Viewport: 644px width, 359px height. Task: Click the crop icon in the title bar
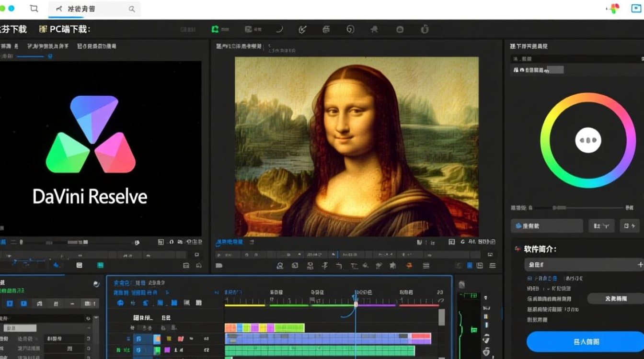point(34,9)
